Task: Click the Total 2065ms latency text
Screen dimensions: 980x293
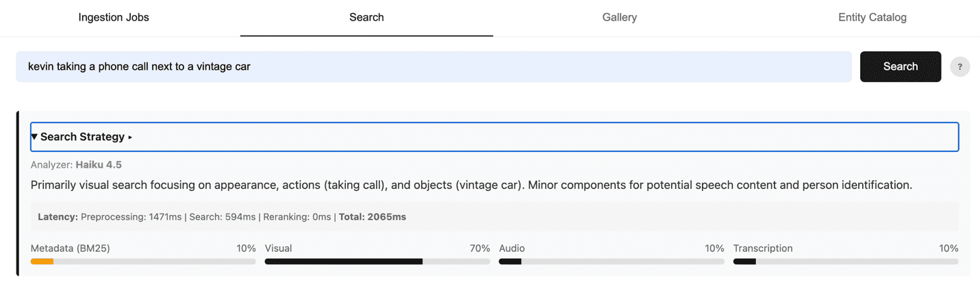Action: [x=373, y=217]
